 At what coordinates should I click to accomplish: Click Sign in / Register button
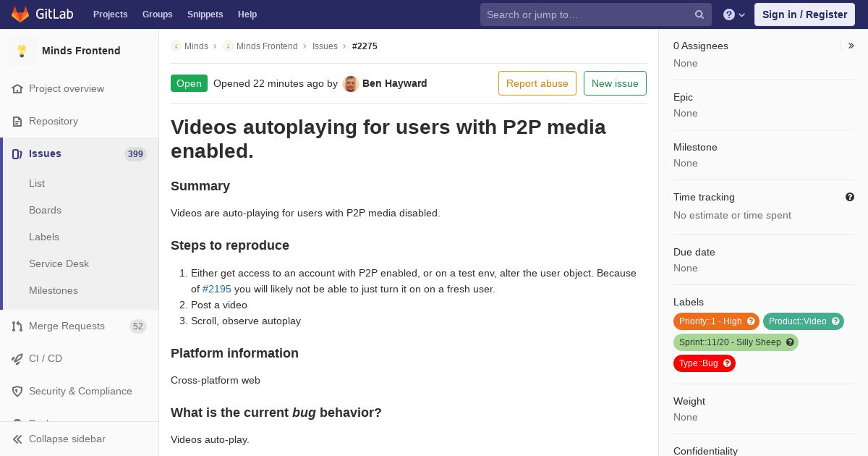pos(804,14)
